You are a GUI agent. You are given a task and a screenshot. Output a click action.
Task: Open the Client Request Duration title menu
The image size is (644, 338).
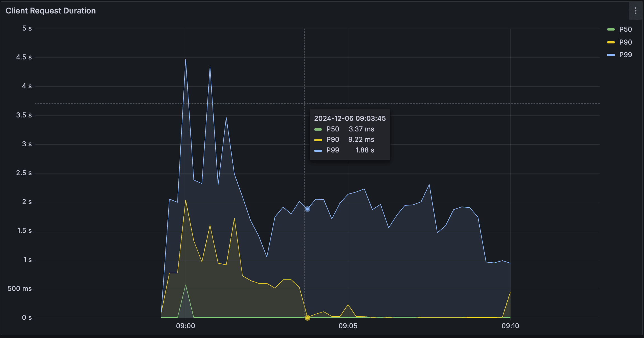51,11
